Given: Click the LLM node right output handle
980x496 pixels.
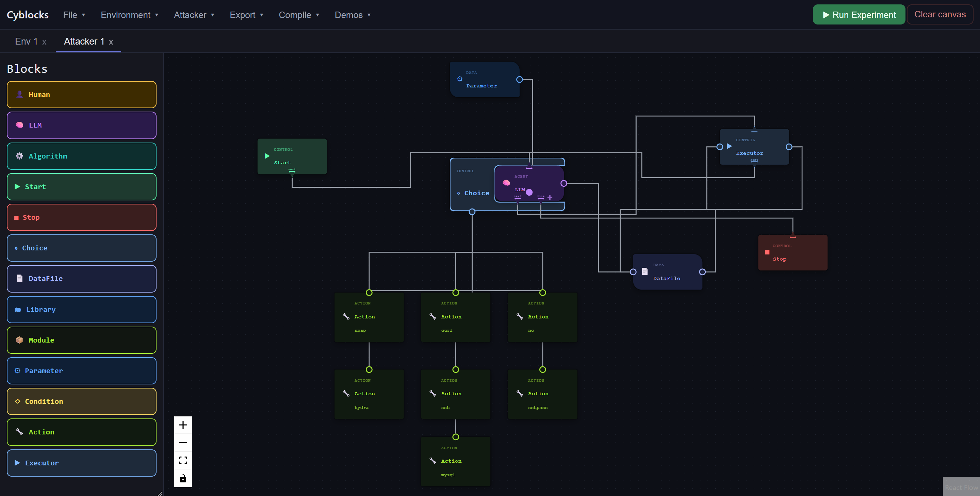Looking at the screenshot, I should pyautogui.click(x=564, y=183).
